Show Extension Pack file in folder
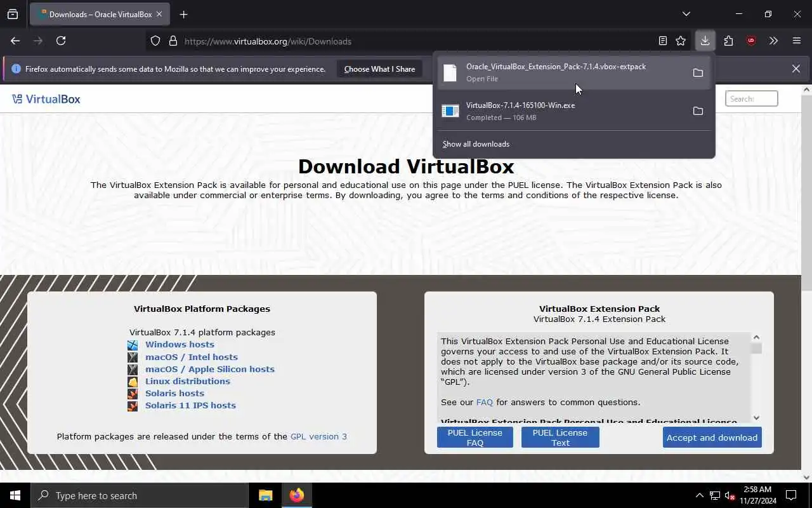812x508 pixels. click(x=698, y=72)
